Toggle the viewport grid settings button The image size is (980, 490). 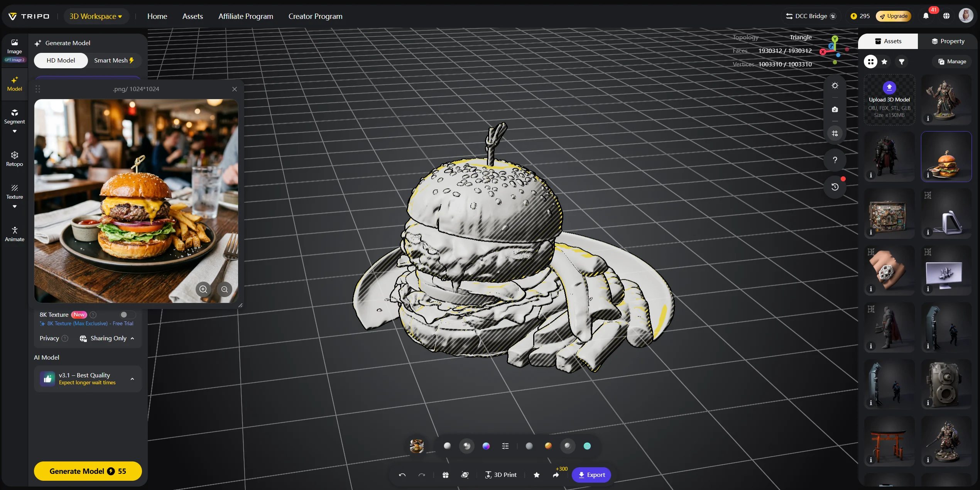click(835, 133)
